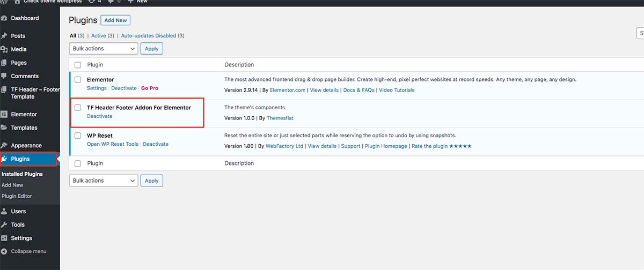Click the plugin search input field
This screenshot has height=270, width=644.
tap(640, 33)
